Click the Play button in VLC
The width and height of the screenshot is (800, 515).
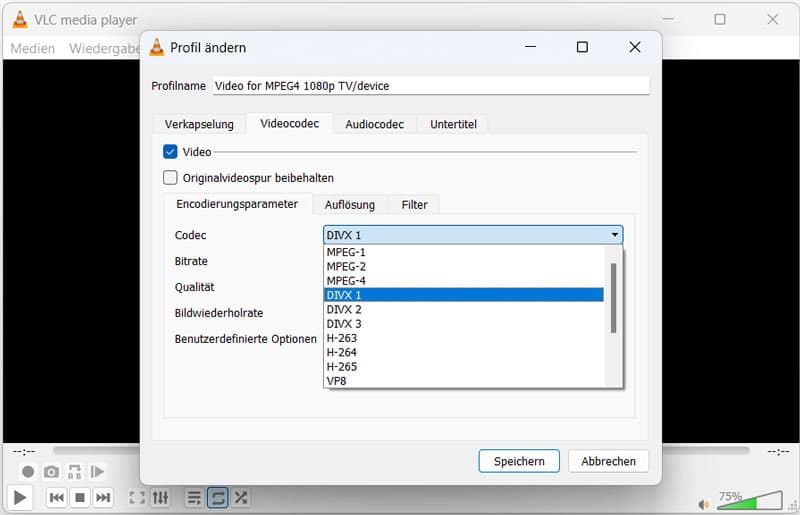tap(20, 497)
